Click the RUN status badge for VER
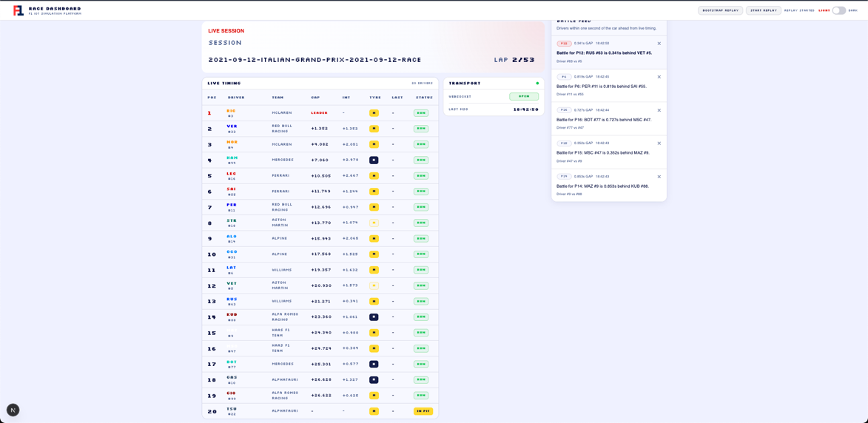The height and width of the screenshot is (423, 868). 421,129
